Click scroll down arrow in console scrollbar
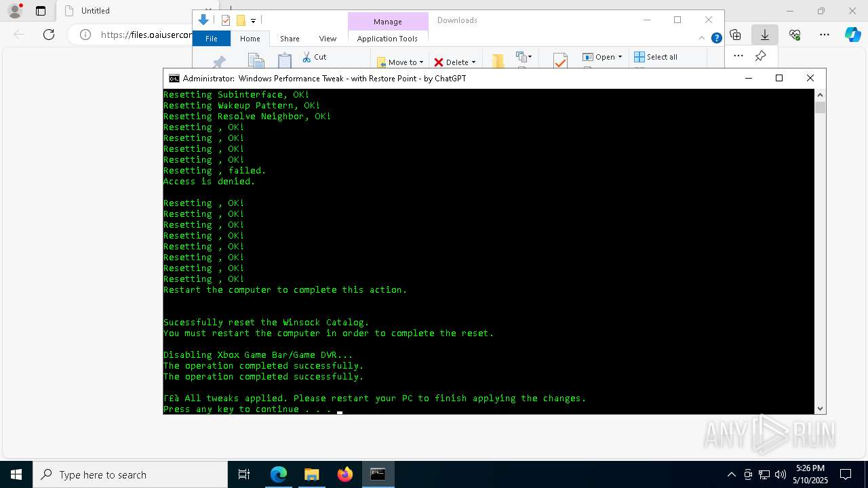 [821, 408]
